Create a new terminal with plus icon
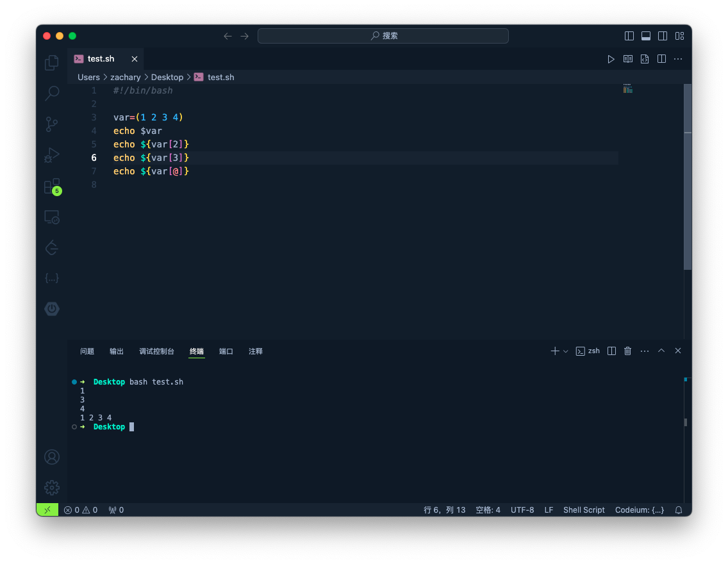The image size is (728, 564). coord(555,351)
